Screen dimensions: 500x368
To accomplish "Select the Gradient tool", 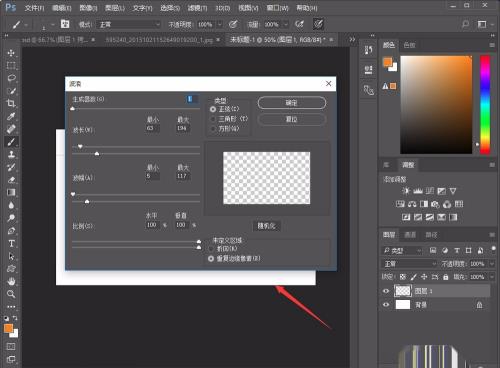I will click(11, 192).
